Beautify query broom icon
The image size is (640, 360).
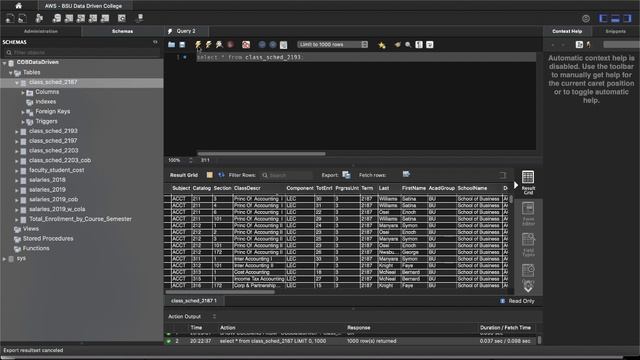point(397,44)
